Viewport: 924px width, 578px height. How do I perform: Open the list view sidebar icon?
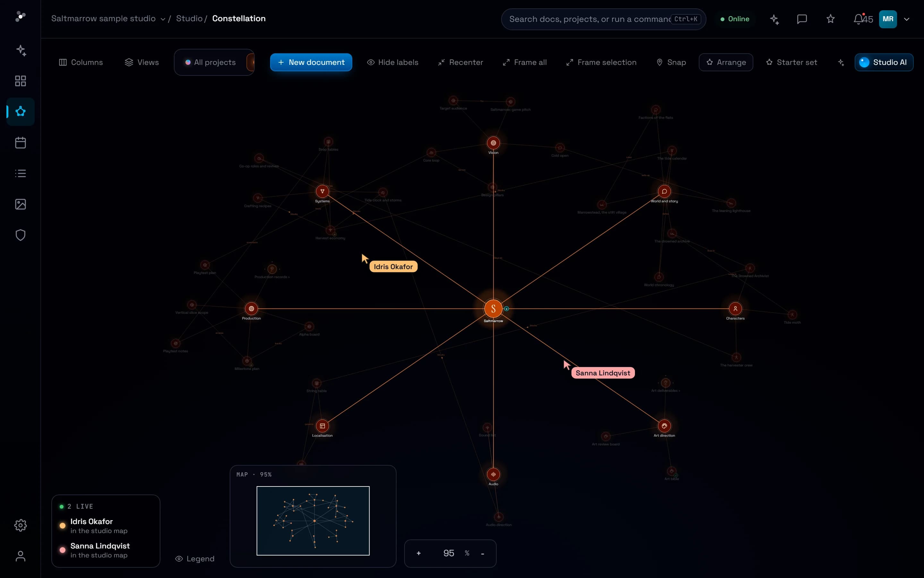(21, 173)
